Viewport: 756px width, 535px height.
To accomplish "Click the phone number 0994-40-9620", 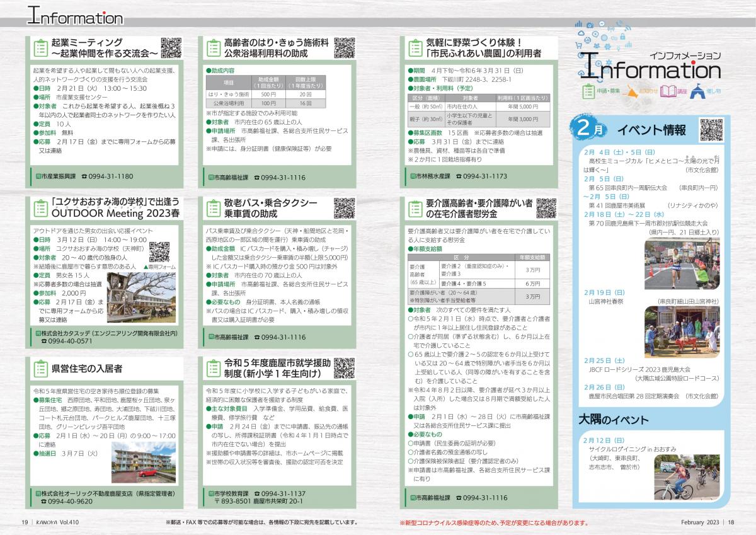I will [70, 501].
